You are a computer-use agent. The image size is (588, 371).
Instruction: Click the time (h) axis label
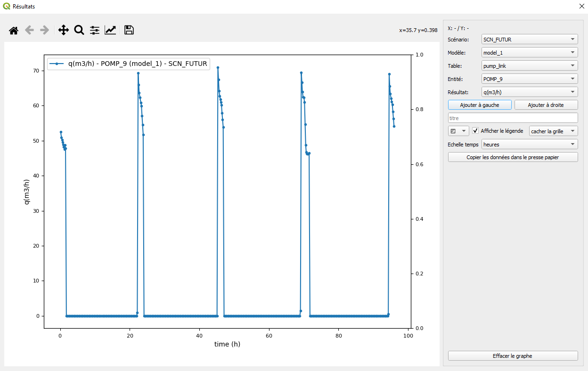(227, 344)
